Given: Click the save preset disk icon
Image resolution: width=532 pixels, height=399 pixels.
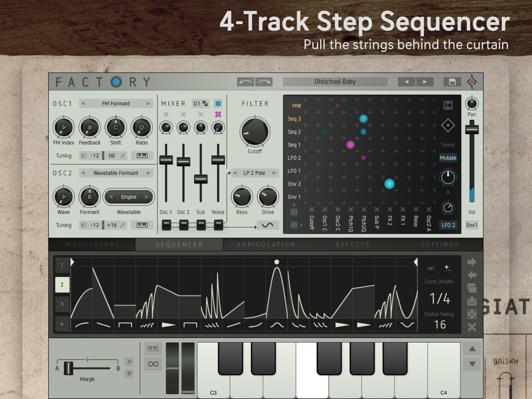Looking at the screenshot, I should (452, 82).
